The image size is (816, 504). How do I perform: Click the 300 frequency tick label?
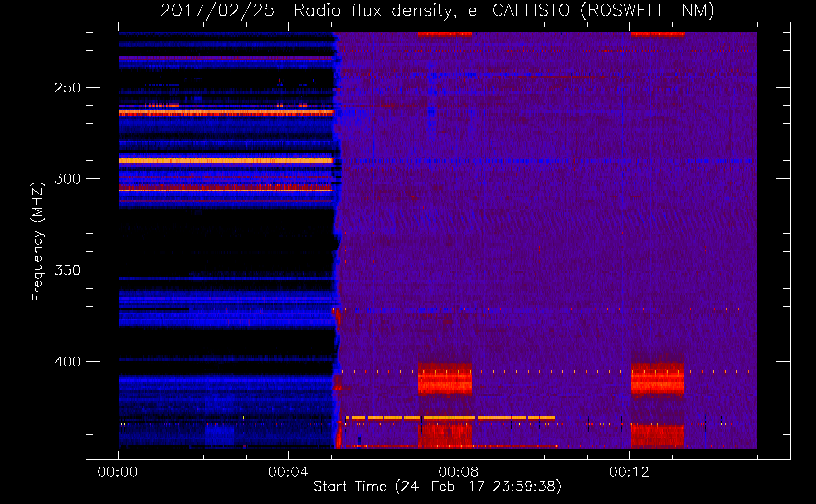pos(68,179)
